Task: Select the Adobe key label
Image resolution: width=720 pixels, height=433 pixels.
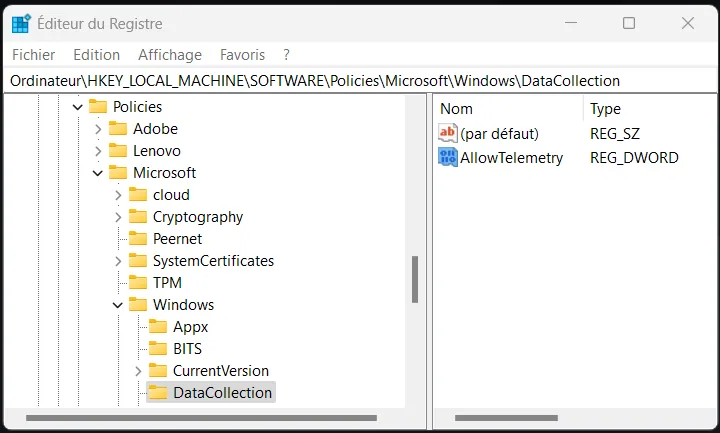Action: pos(155,129)
